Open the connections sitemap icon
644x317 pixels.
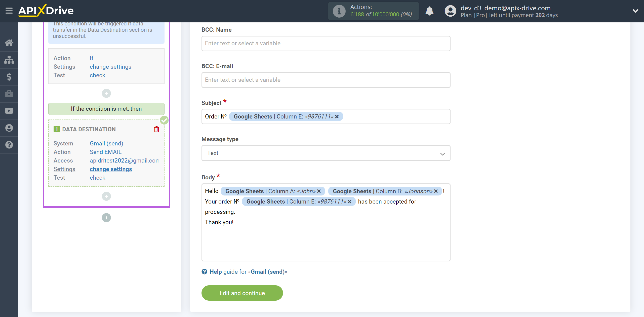tap(9, 60)
